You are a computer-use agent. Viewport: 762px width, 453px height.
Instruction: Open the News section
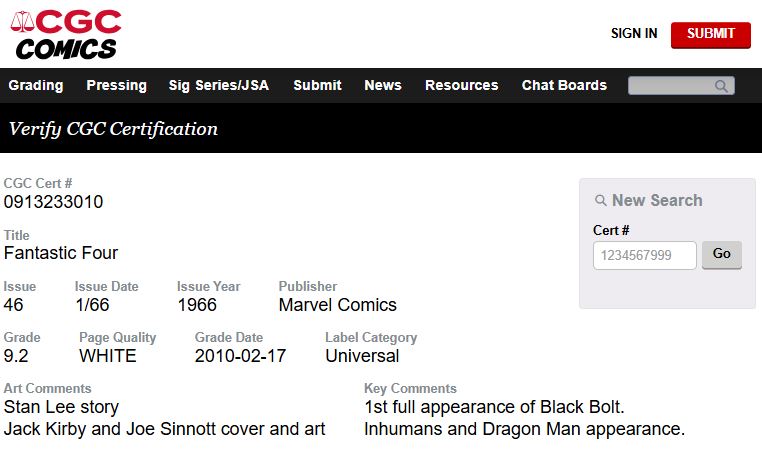click(x=383, y=86)
